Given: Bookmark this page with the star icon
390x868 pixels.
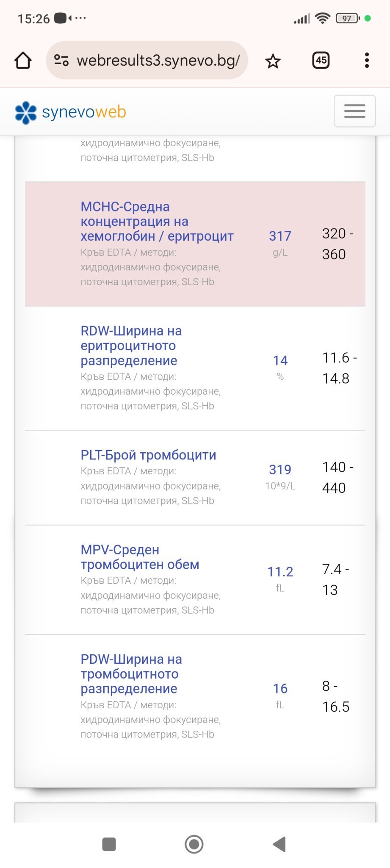Looking at the screenshot, I should tap(273, 61).
